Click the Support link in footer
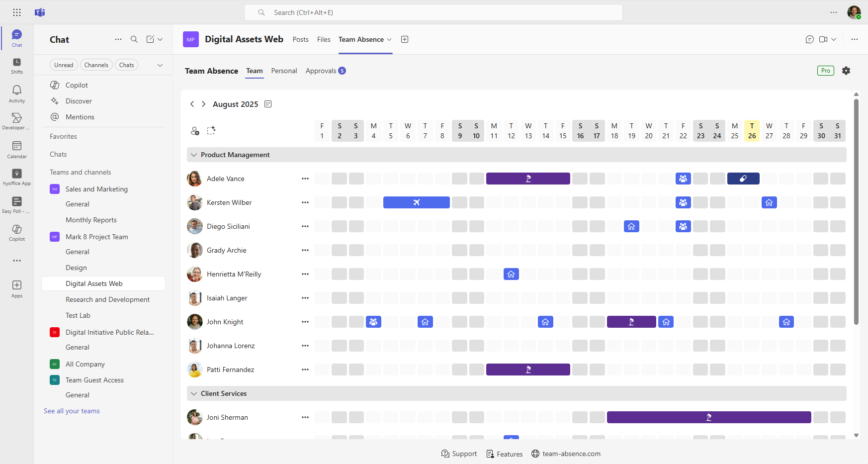Screen dimensions: 868x464 [x=459, y=454]
